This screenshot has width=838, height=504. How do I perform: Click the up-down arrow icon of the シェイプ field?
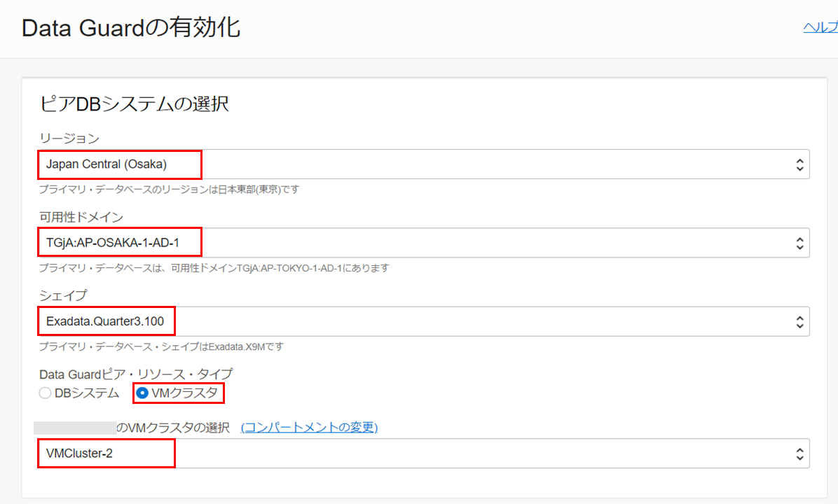(x=799, y=321)
